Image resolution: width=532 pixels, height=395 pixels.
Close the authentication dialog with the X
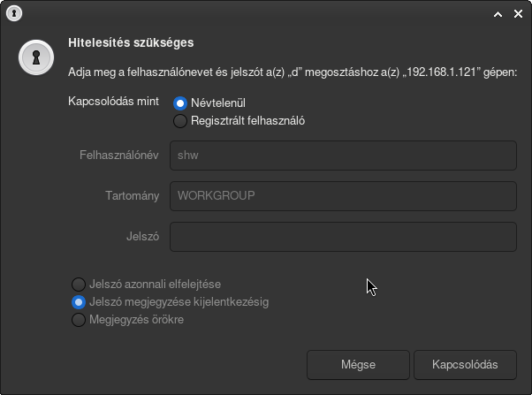[518, 14]
